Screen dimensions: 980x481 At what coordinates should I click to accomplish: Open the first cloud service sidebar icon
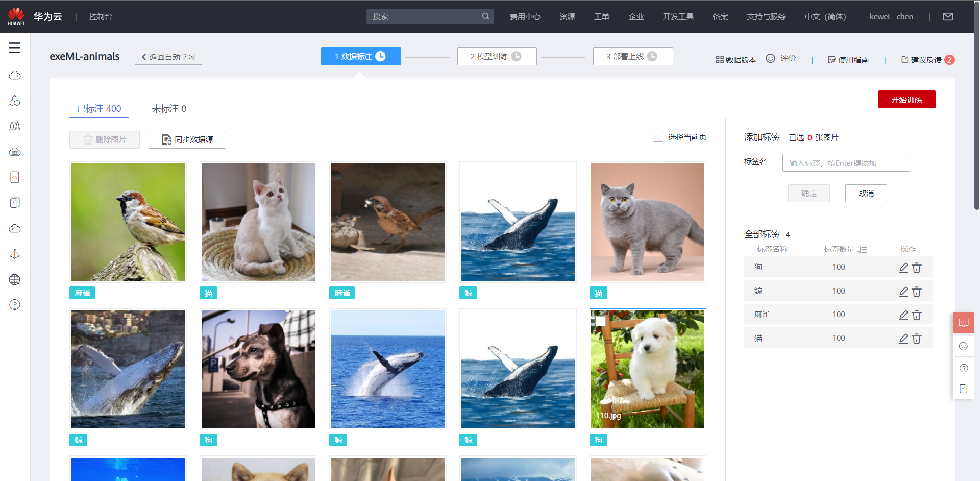15,76
